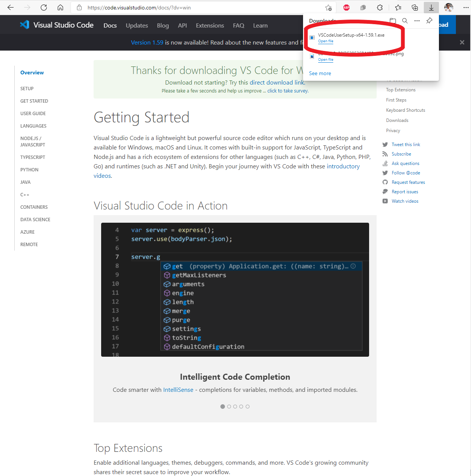471x476 pixels.
Task: Select the fifth carousel dot
Action: tap(248, 407)
